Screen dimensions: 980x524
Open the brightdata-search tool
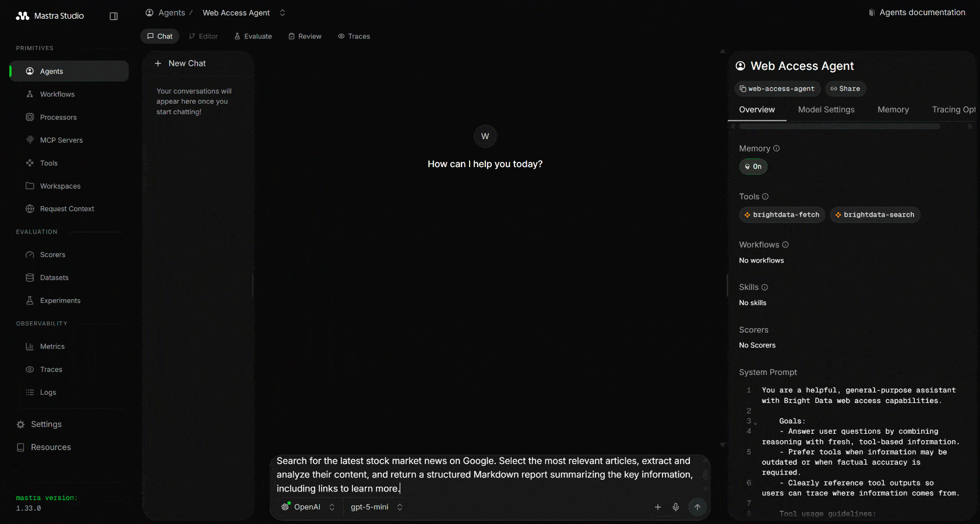[875, 215]
